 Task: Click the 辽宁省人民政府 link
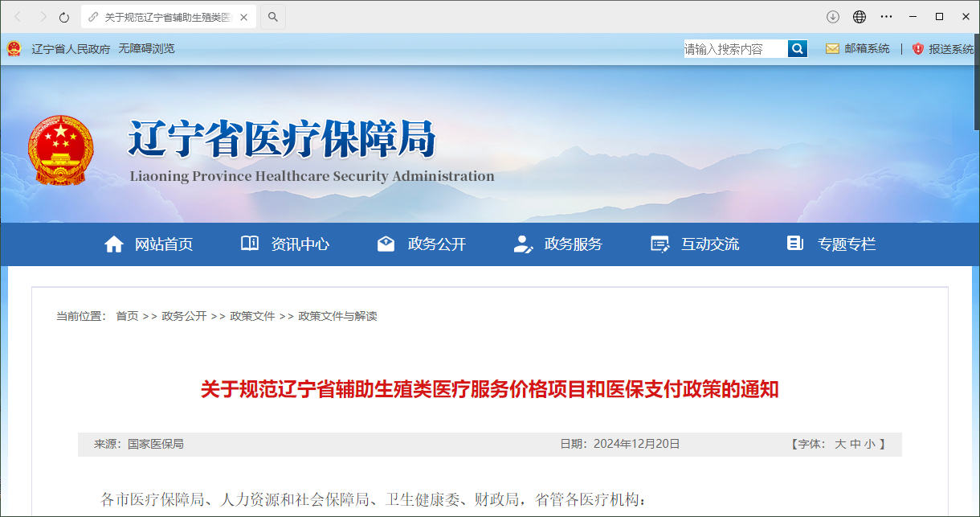click(x=71, y=49)
